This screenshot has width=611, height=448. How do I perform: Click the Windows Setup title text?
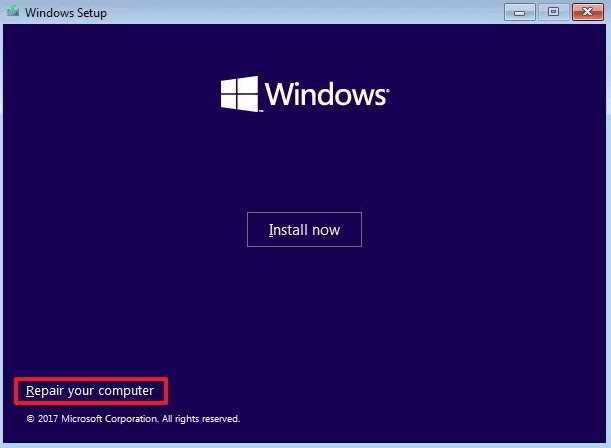click(66, 13)
